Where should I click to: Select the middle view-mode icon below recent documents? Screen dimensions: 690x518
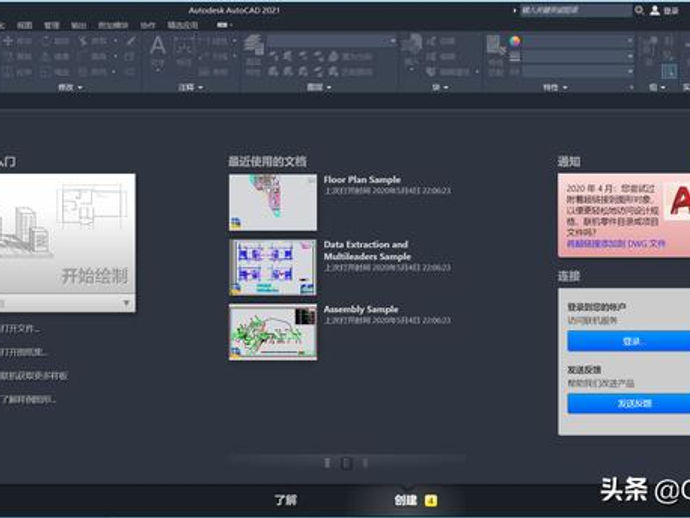pos(346,463)
